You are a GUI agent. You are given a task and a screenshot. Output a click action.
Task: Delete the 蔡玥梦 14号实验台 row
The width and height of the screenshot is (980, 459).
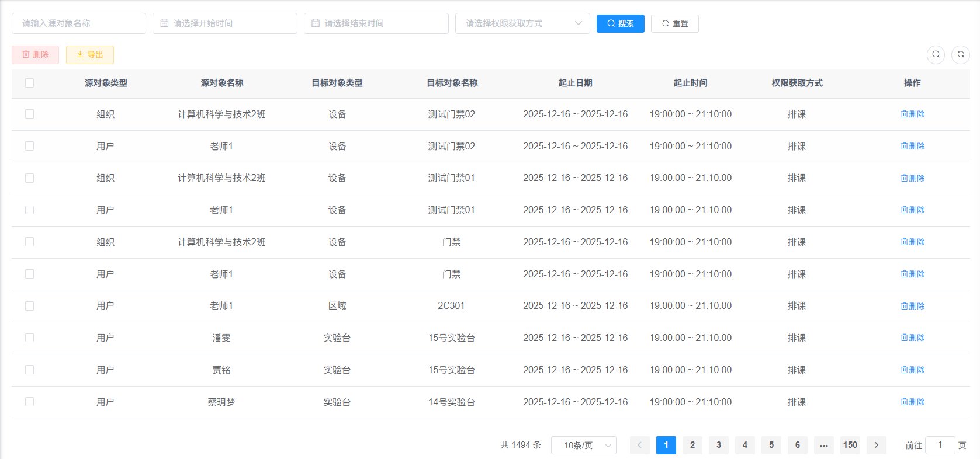[x=912, y=402]
